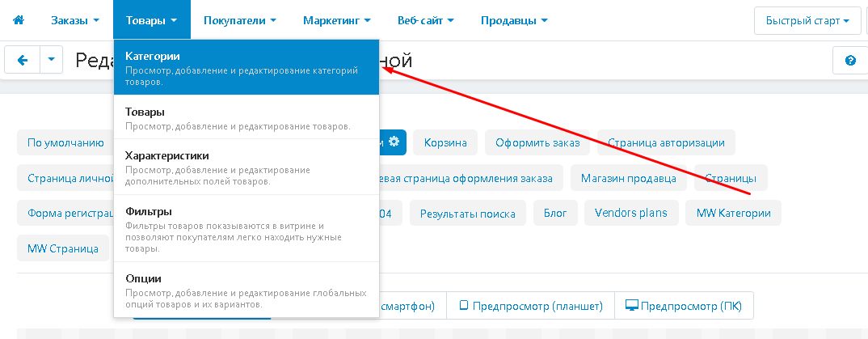Image resolution: width=868 pixels, height=339 pixels.
Task: Click Предпросмотр (ПК) button
Action: point(684,306)
